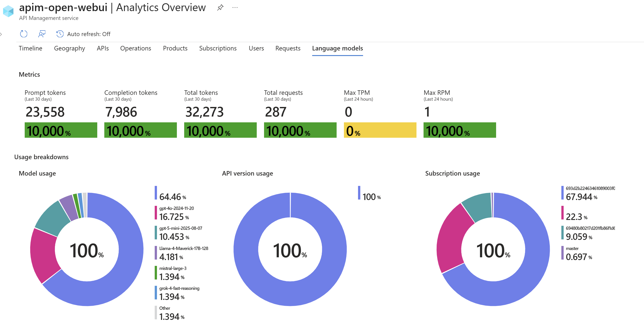Click the gpt-4o-2024-11-20 legend color marker
Image resolution: width=644 pixels, height=336 pixels.
pos(156,213)
